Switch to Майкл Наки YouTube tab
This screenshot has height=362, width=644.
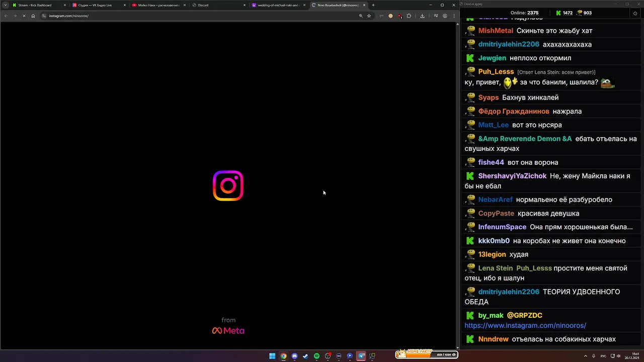[158, 5]
